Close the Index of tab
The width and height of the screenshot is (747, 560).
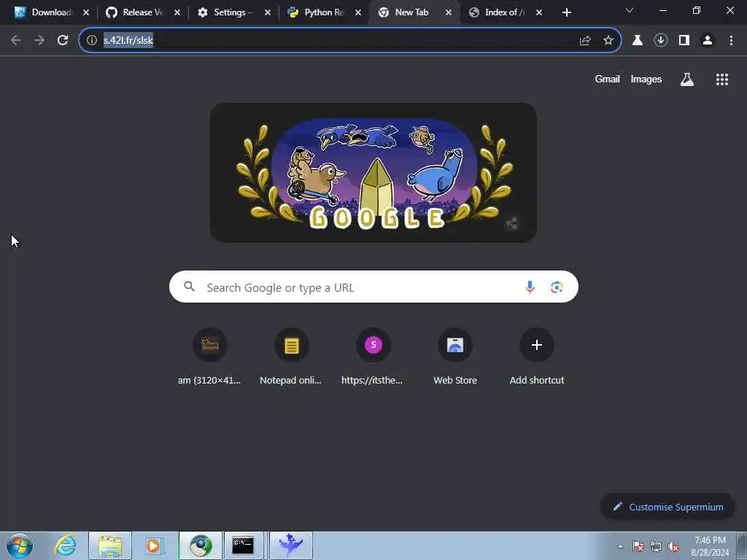(539, 13)
